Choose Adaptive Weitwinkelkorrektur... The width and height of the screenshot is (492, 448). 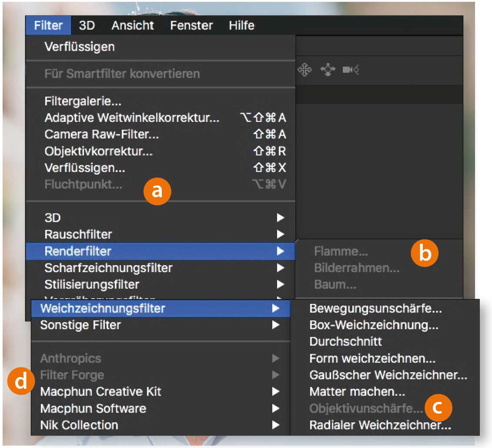click(161, 118)
